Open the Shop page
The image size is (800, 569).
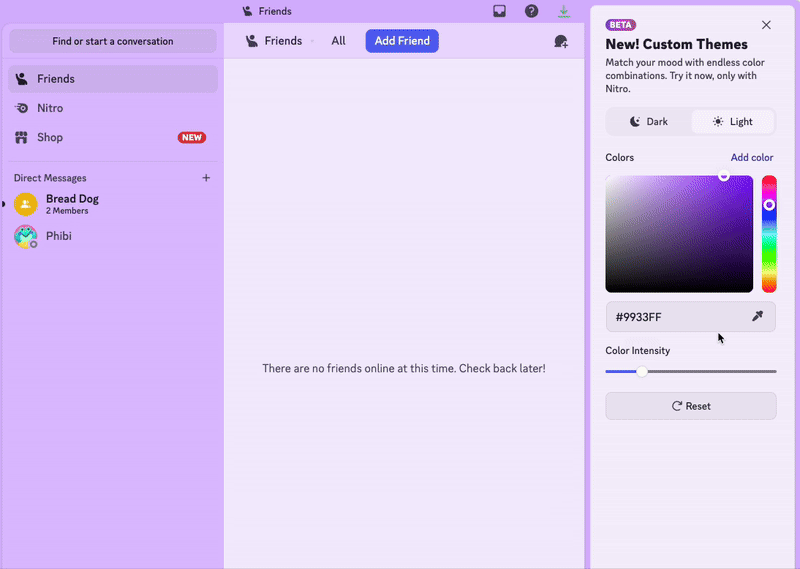pos(113,137)
